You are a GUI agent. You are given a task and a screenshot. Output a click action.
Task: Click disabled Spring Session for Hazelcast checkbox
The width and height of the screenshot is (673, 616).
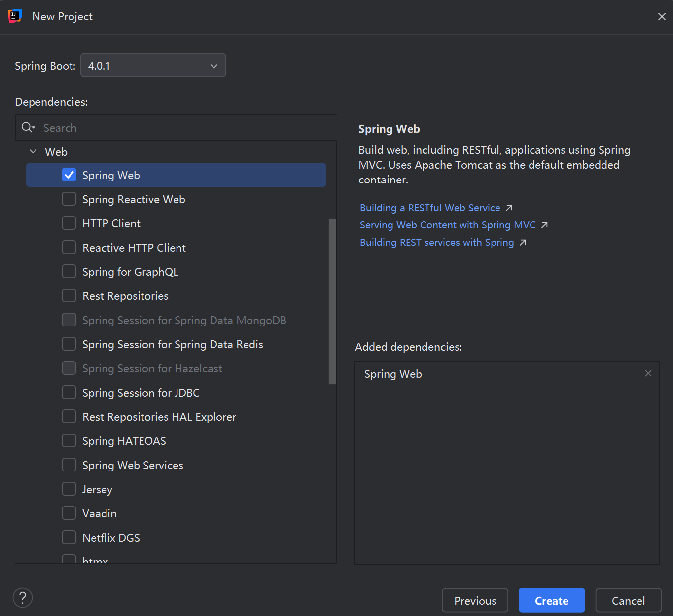(x=69, y=368)
